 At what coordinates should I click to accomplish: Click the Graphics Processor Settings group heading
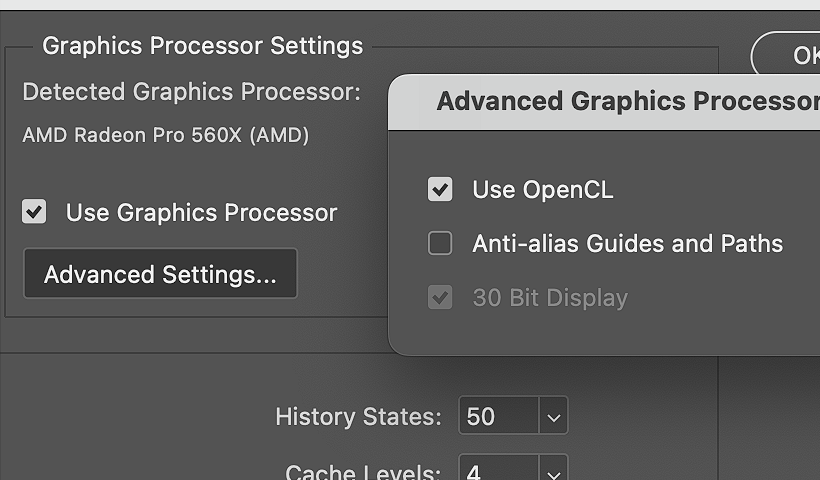coord(202,46)
